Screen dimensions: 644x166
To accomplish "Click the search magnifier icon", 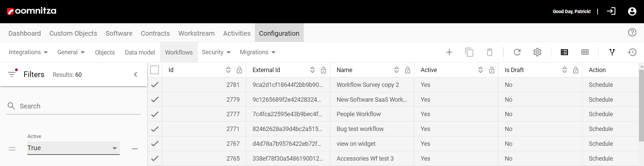I will click(11, 106).
